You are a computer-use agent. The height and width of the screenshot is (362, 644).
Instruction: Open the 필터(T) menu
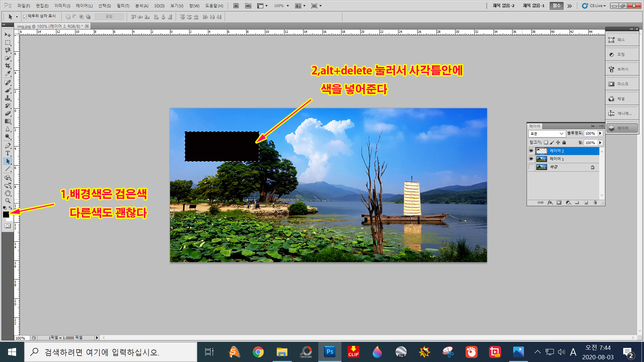pyautogui.click(x=123, y=6)
